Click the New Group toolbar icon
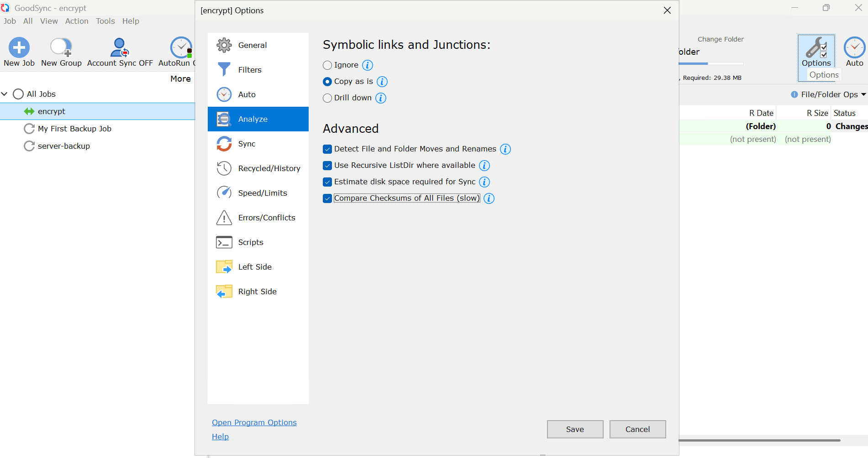This screenshot has height=458, width=868. point(61,47)
